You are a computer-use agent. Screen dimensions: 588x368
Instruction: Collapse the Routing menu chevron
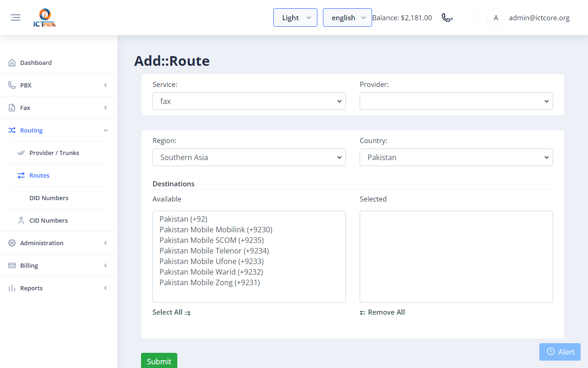[x=106, y=130]
